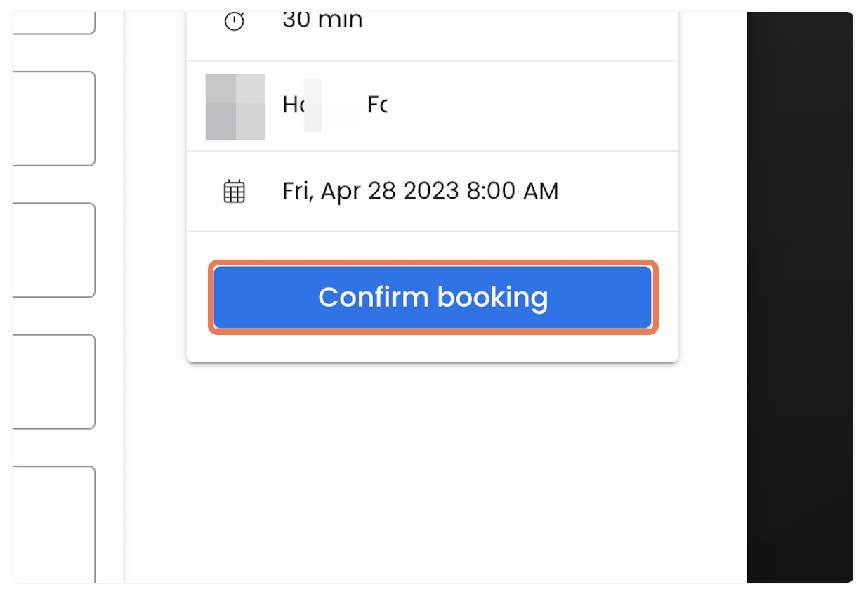Choose the third outlined card on left
868x594 pixels.
coord(54,250)
